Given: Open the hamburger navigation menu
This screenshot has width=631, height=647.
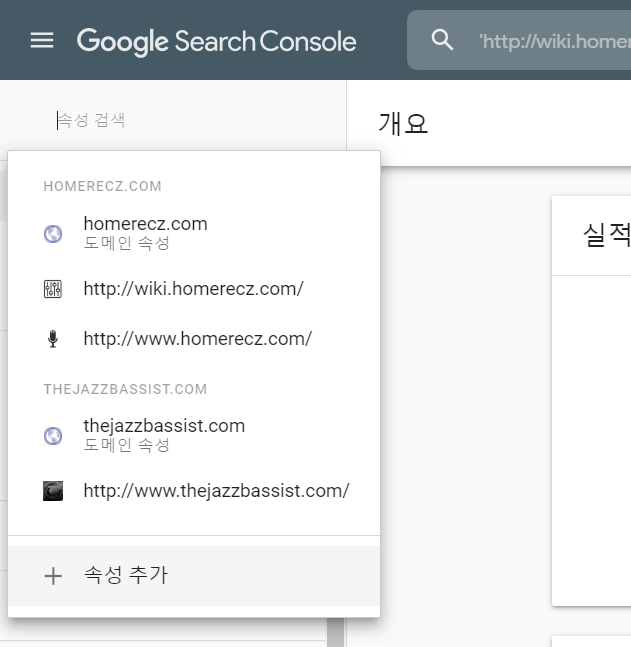Looking at the screenshot, I should point(42,40).
